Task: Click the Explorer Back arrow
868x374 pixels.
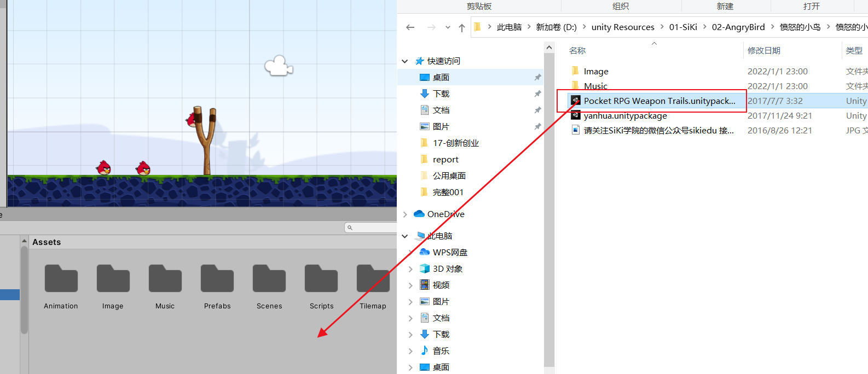Action: [x=410, y=27]
